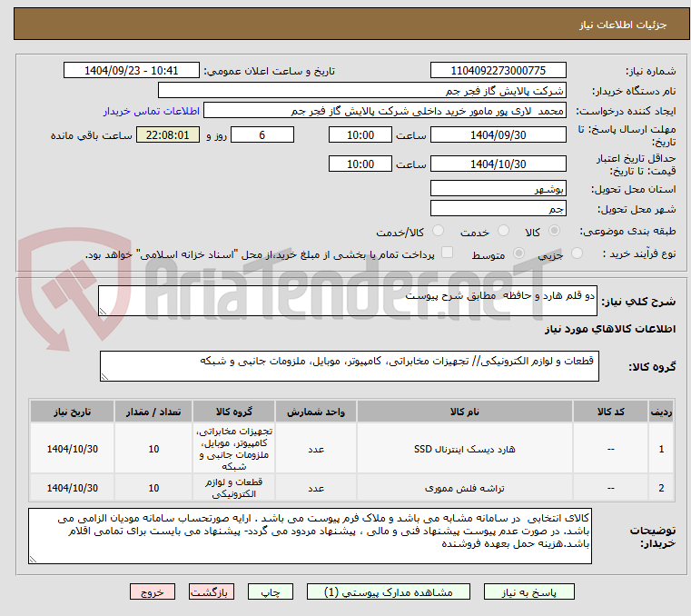691x616 pixels.
Task: Select the تراشه فلش مموری cell
Action: tap(465, 488)
